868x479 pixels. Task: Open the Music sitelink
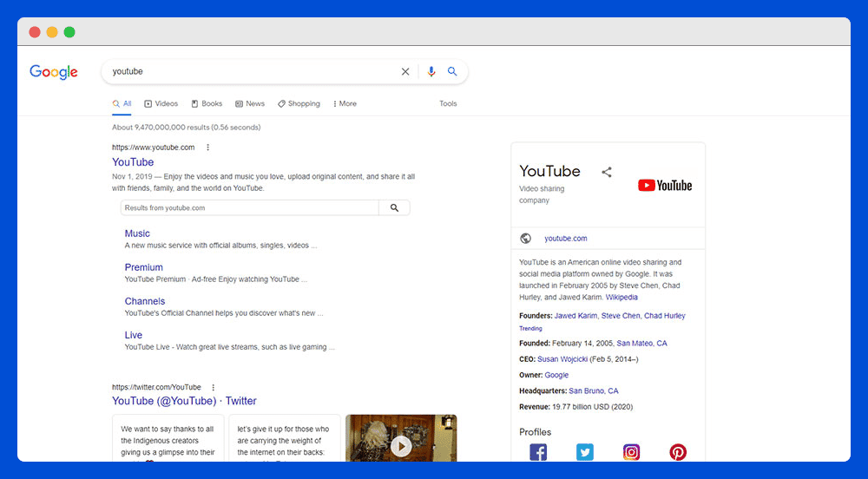click(137, 233)
